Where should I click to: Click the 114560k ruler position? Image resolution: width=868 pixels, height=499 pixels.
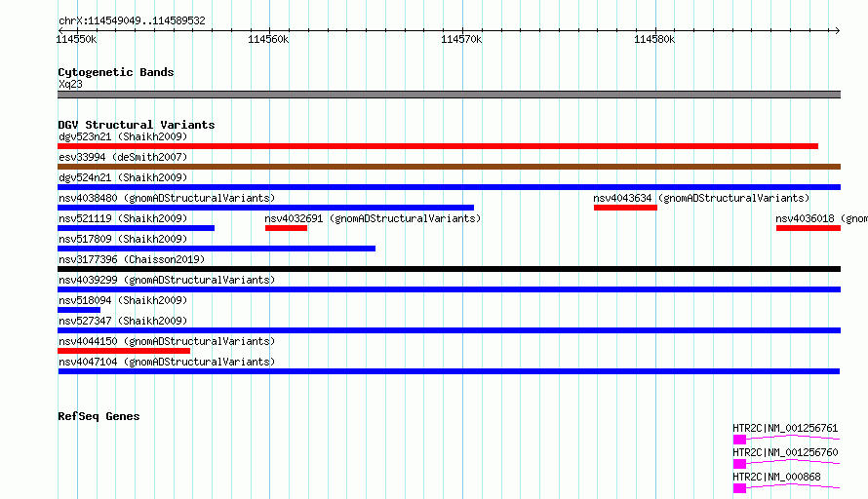[268, 39]
